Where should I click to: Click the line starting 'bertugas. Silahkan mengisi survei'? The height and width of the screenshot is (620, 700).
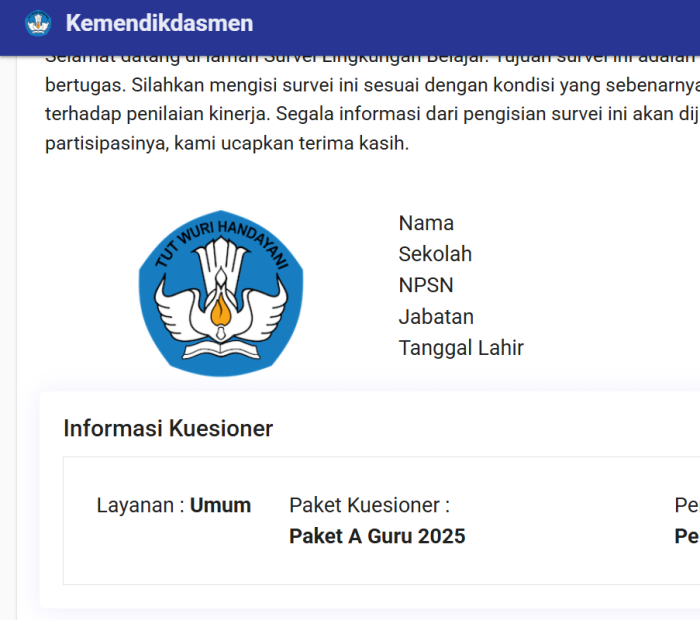[372, 85]
